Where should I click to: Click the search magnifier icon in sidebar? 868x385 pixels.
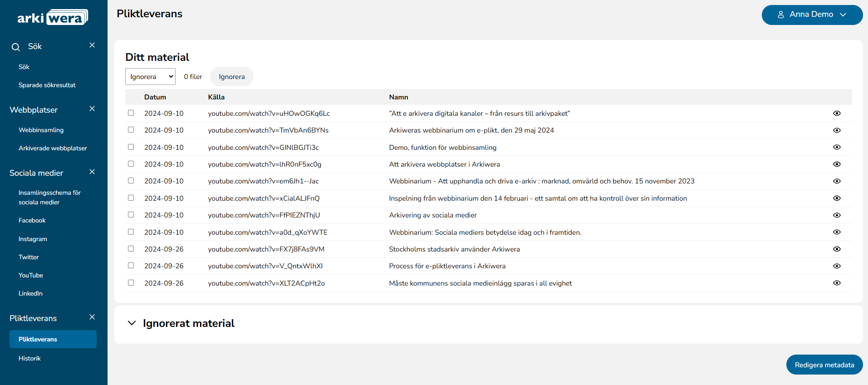tap(16, 47)
